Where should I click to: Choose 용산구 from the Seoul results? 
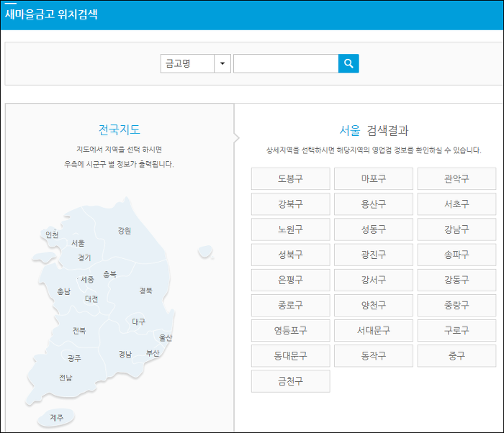[x=374, y=204]
